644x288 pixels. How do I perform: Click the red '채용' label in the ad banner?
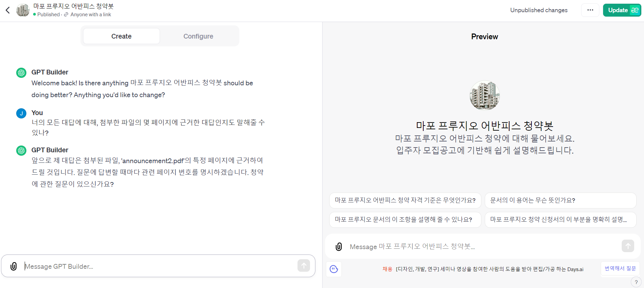point(387,269)
